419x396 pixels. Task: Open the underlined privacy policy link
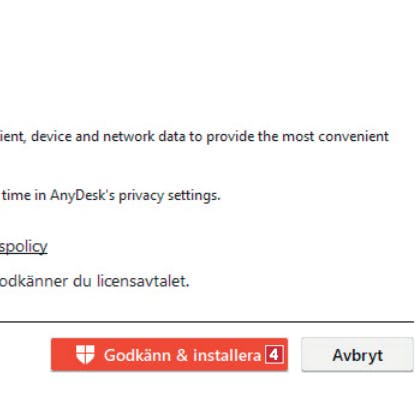click(x=24, y=247)
